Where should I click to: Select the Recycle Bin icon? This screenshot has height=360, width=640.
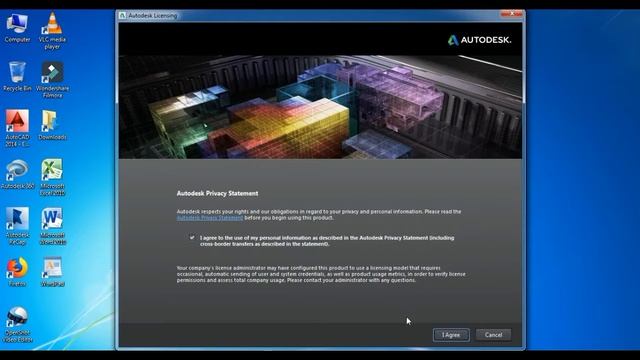17,76
